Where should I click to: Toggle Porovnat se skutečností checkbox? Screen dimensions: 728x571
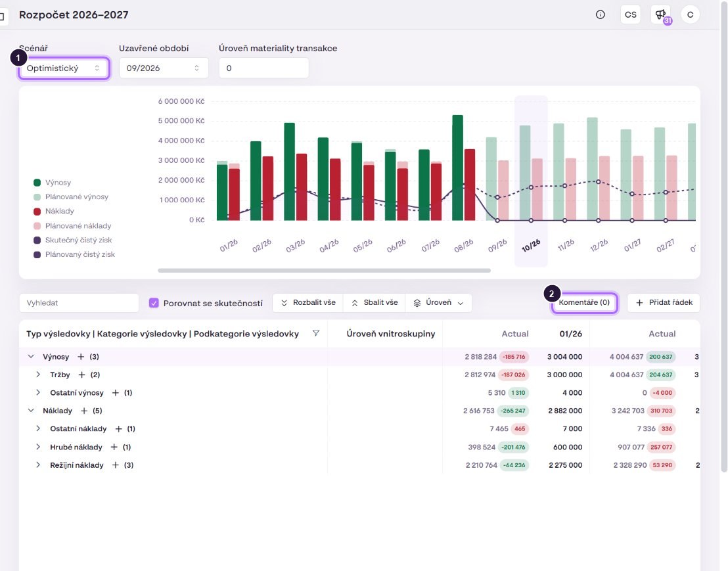pyautogui.click(x=154, y=303)
